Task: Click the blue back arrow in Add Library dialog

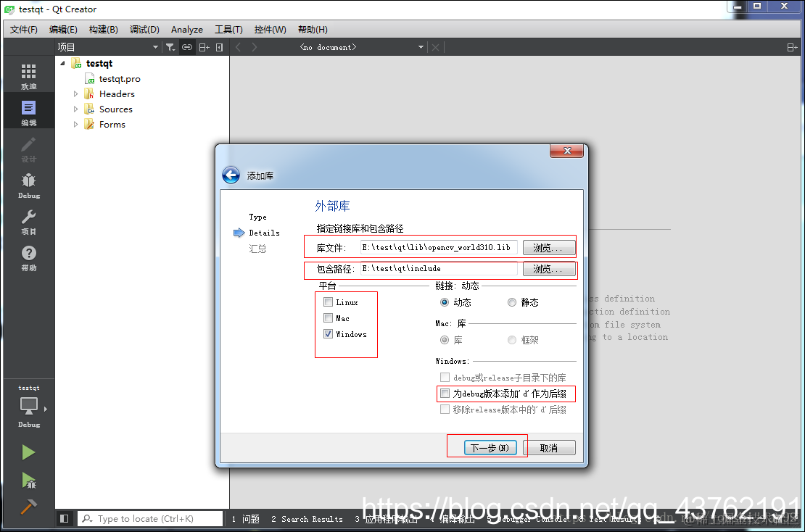Action: click(231, 175)
